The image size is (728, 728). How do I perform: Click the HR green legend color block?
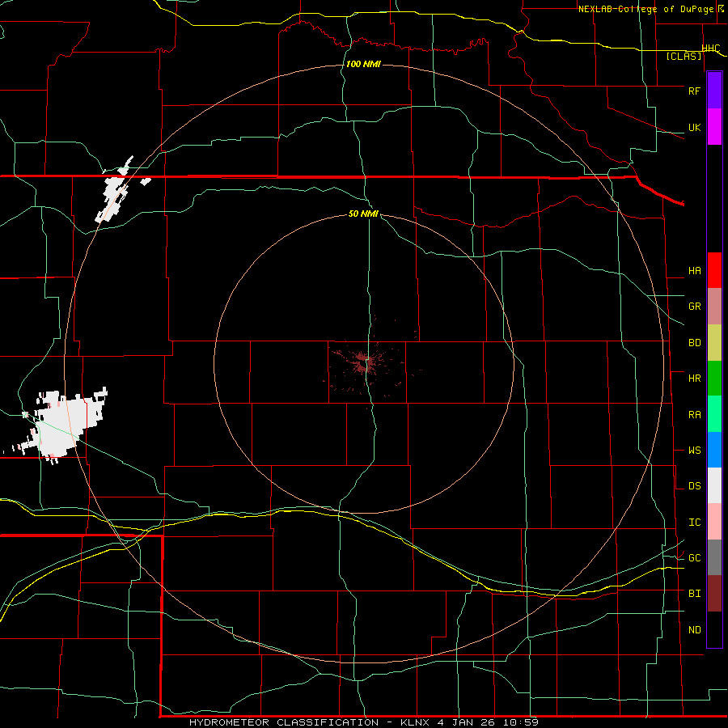tap(714, 379)
